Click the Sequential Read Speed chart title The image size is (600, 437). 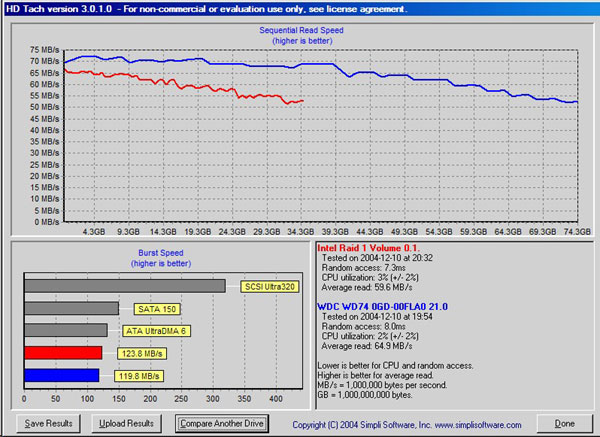coord(302,30)
